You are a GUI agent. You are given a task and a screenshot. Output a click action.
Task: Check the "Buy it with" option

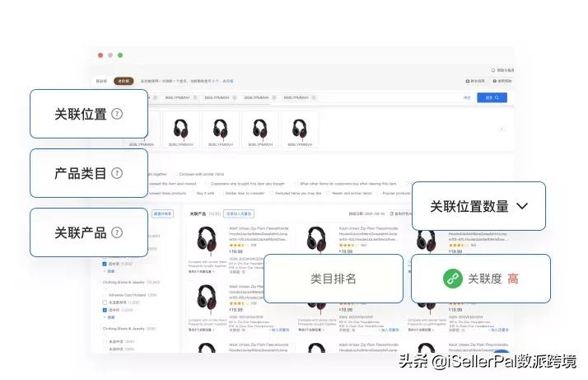point(194,194)
